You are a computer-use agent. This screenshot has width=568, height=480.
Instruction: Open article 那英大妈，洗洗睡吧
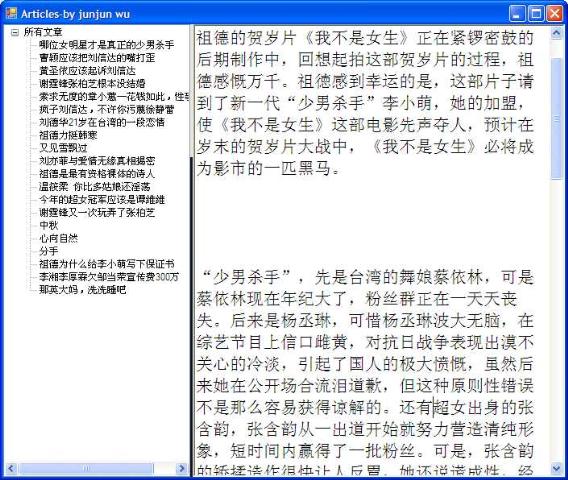(83, 290)
